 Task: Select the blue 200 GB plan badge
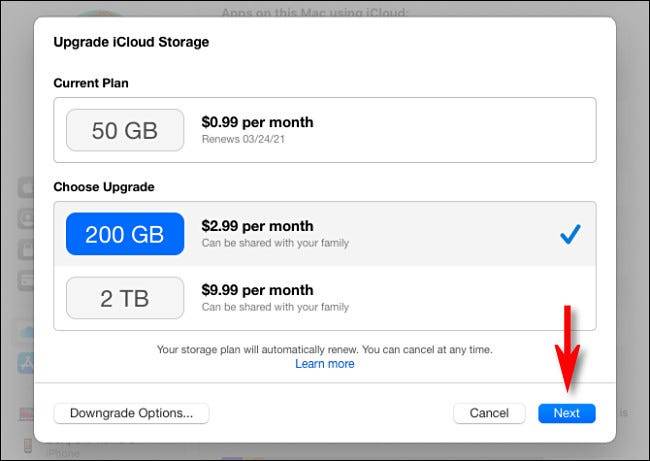(x=125, y=234)
